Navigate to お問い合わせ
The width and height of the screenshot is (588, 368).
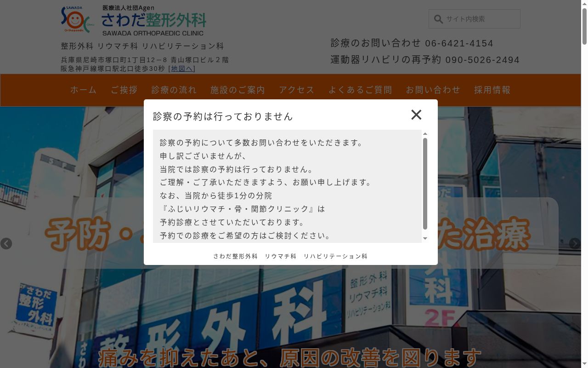pos(433,90)
